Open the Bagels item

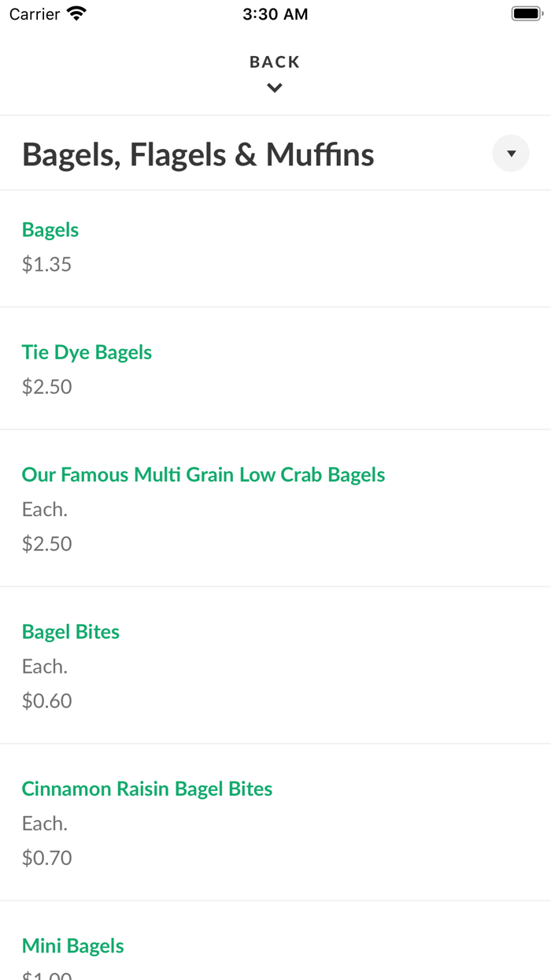click(x=50, y=229)
